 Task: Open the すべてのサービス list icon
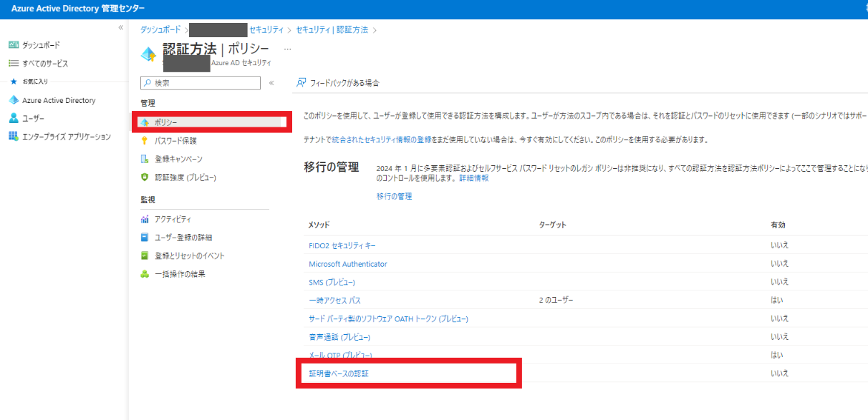13,64
